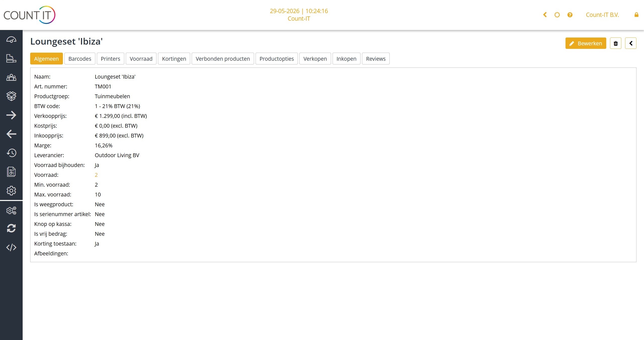This screenshot has height=340, width=644.
Task: Click the Naam value Loungeset 'Ibiza'
Action: 115,77
